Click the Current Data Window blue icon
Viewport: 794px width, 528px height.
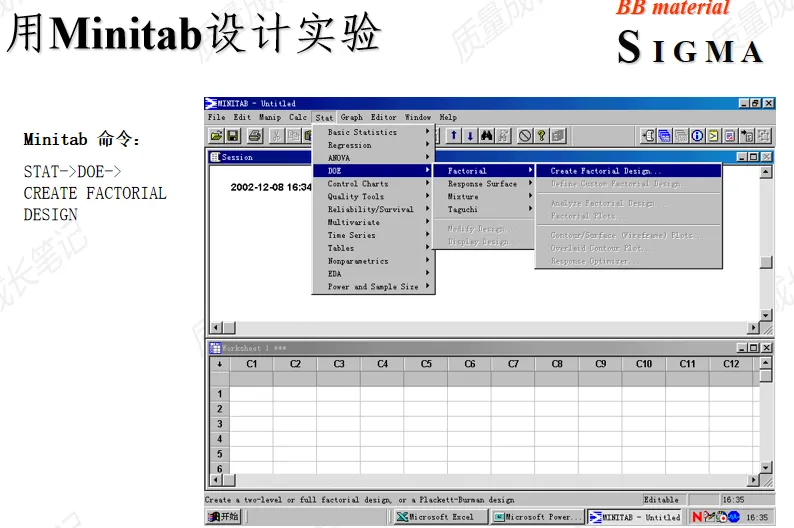[x=664, y=136]
